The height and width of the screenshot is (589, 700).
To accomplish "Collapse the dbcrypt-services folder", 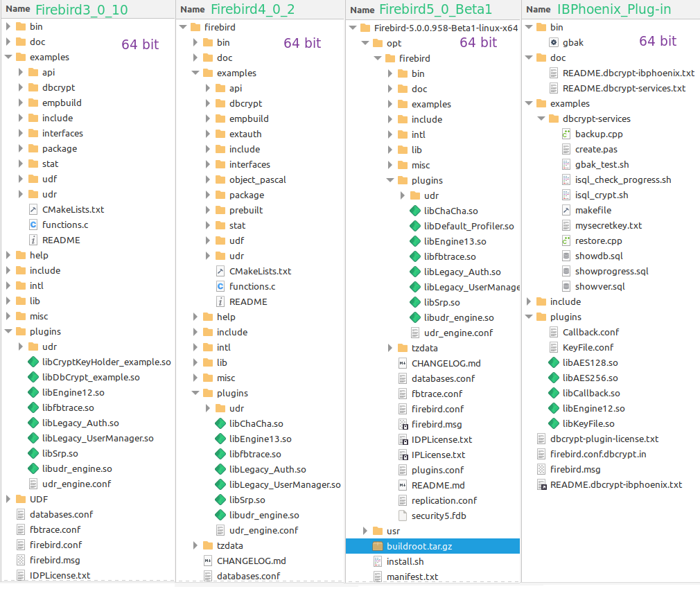I will click(541, 118).
